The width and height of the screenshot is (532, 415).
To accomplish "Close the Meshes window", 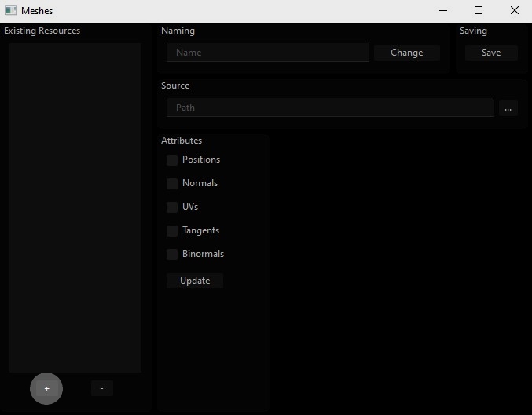I will (515, 10).
